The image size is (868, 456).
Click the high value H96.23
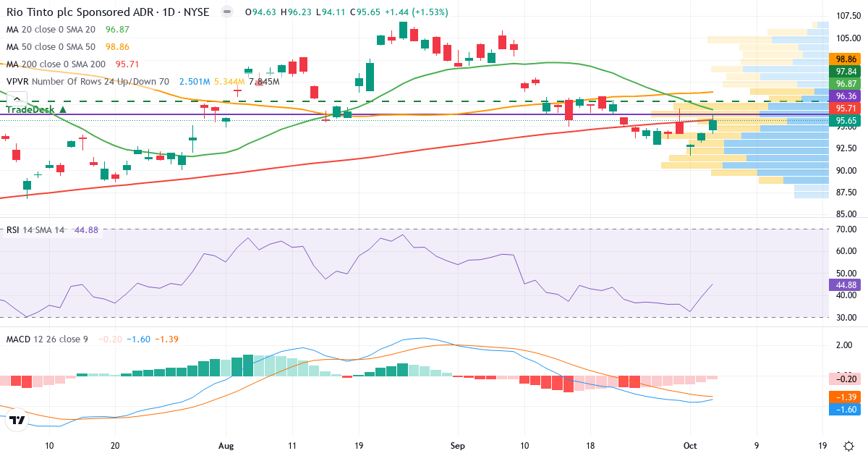[297, 12]
